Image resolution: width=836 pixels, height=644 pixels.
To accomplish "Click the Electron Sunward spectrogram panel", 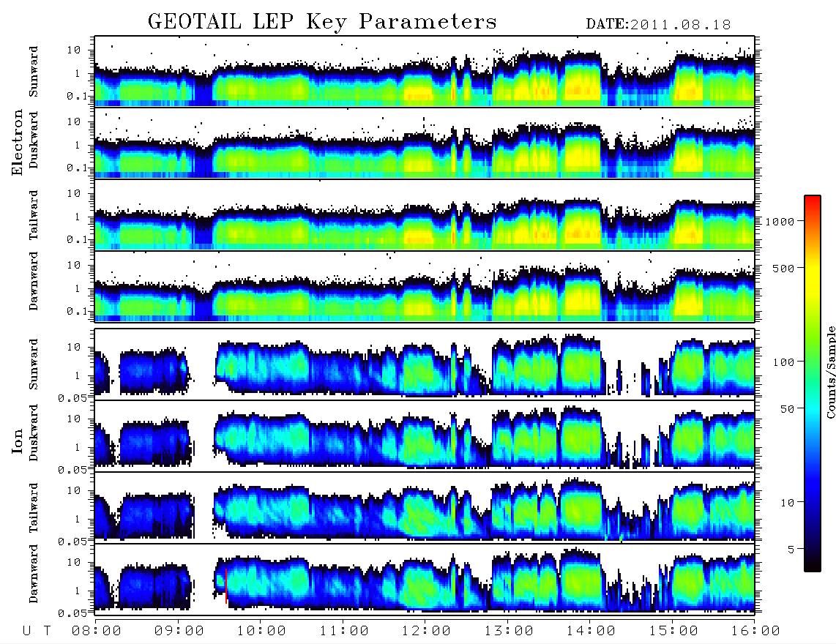I will [x=425, y=72].
